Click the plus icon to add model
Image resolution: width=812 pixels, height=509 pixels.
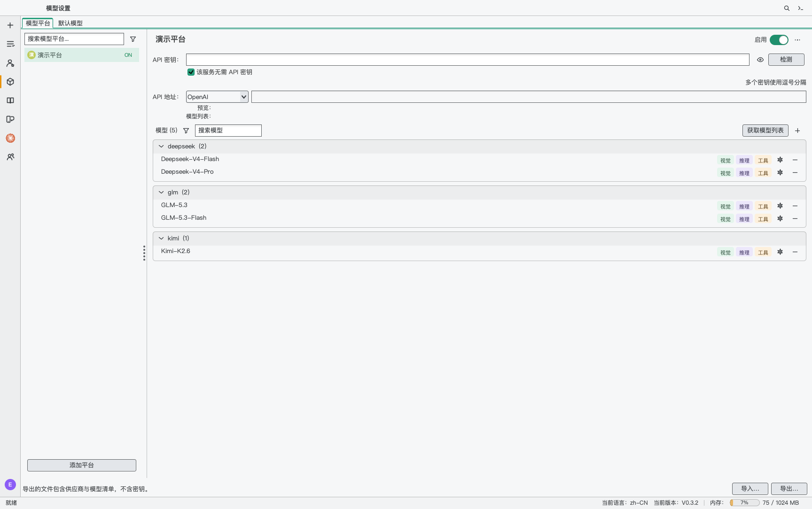[797, 131]
